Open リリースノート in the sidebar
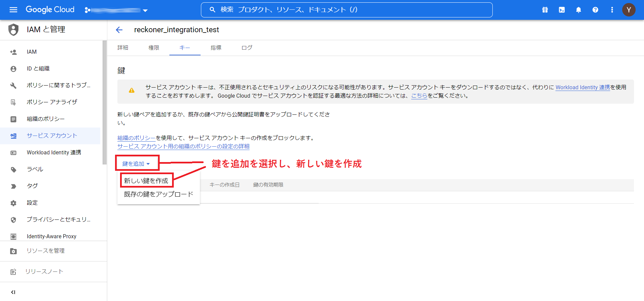644x301 pixels. (x=53, y=272)
